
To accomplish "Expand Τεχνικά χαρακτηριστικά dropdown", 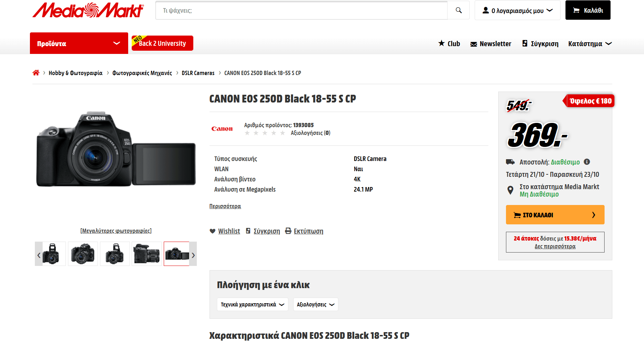I will (252, 304).
